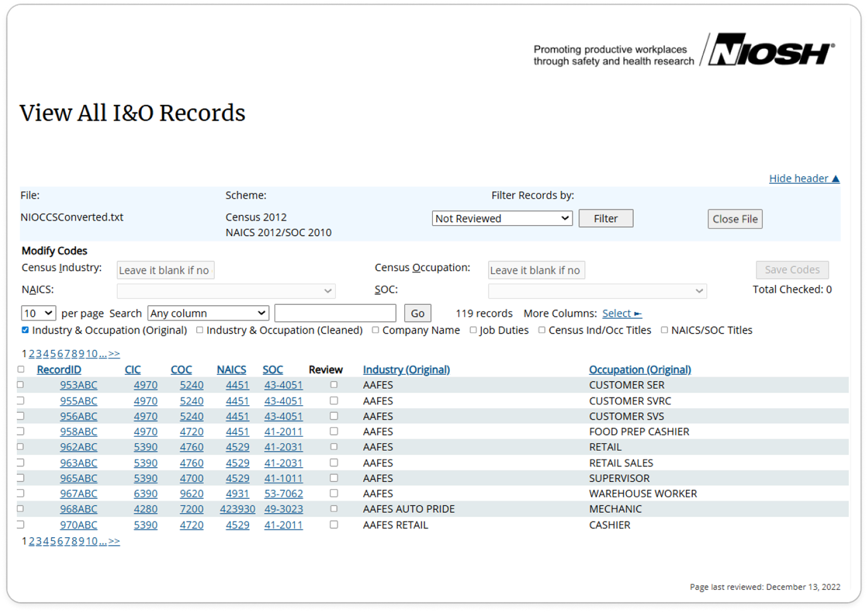Check Review box for record 962ABC
The image size is (868, 612).
(x=334, y=447)
